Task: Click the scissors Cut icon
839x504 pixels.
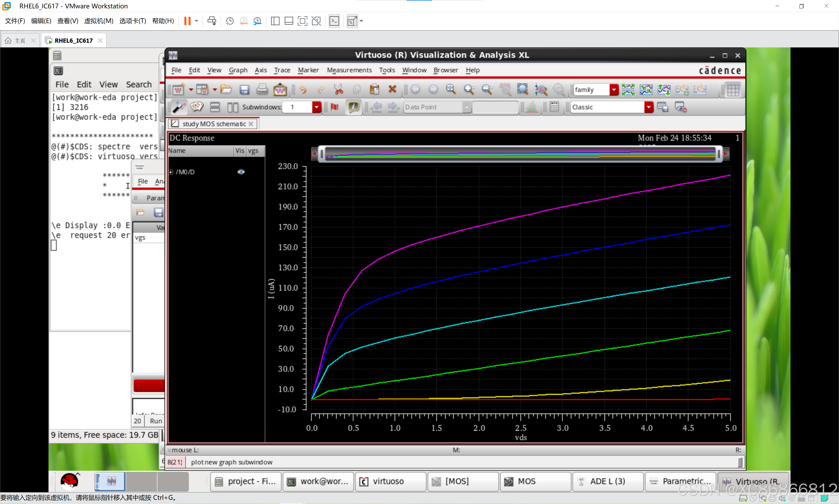Action: pyautogui.click(x=338, y=90)
